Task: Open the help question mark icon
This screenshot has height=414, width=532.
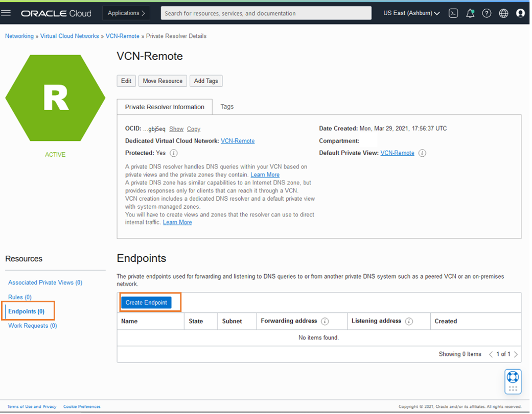Action: click(487, 13)
